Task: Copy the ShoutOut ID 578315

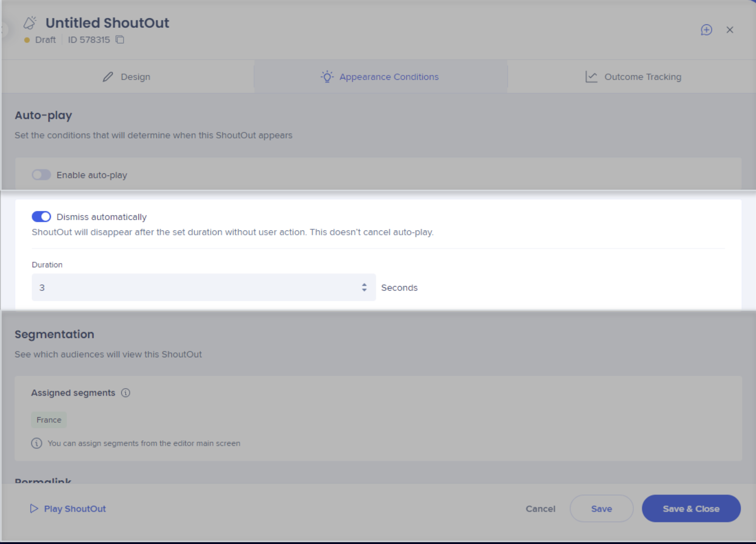Action: [x=120, y=40]
